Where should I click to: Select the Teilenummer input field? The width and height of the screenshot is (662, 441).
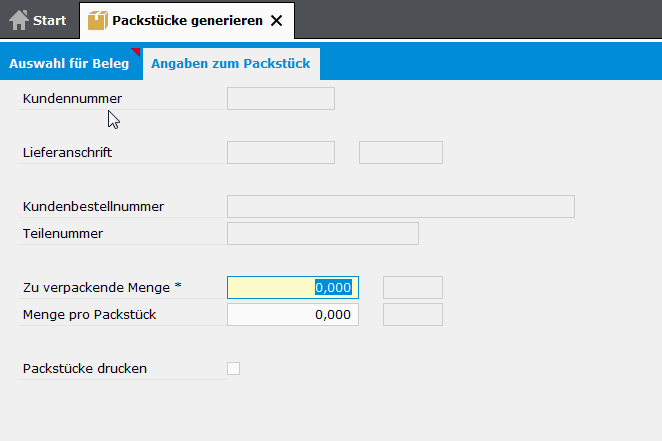tap(322, 233)
